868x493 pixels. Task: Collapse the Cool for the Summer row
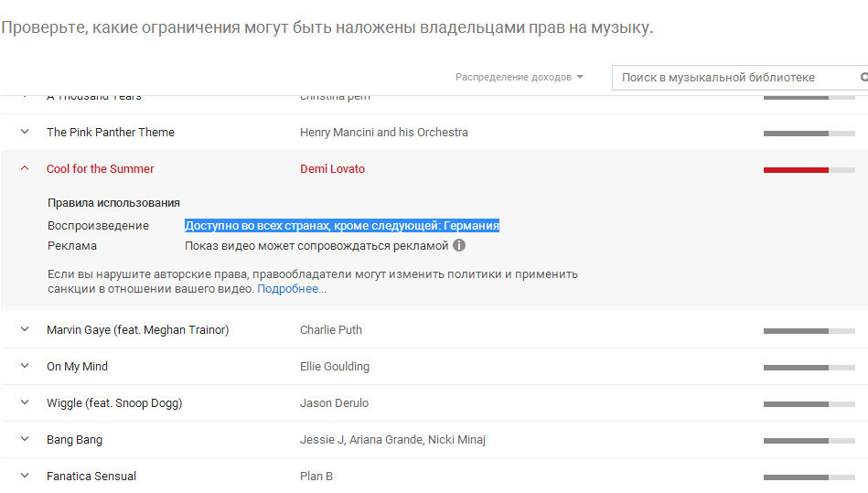(25, 168)
